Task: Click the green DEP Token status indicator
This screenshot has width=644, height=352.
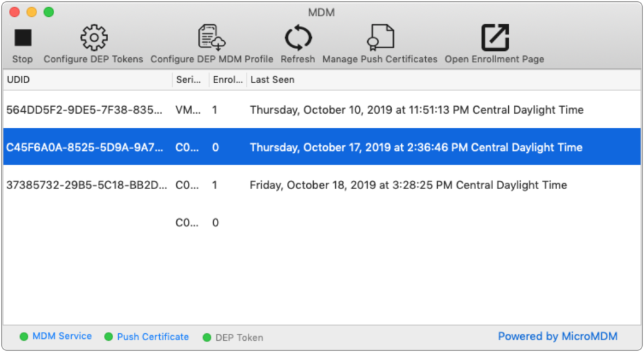Action: pos(206,338)
